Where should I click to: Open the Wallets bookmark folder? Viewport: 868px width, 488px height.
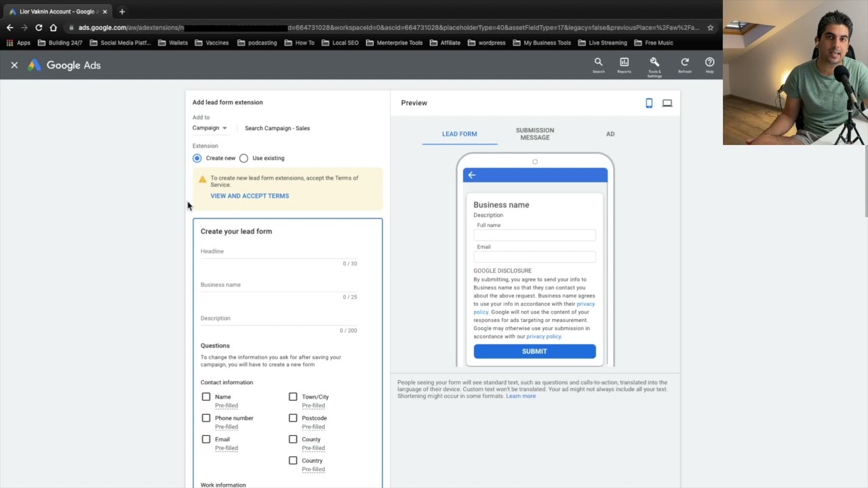click(x=173, y=43)
